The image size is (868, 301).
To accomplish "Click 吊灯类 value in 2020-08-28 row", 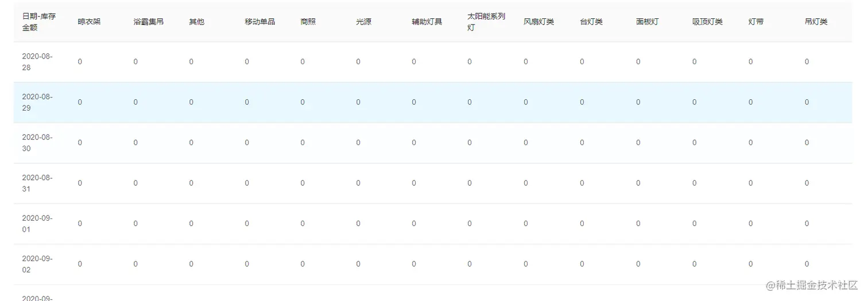I will tap(807, 62).
